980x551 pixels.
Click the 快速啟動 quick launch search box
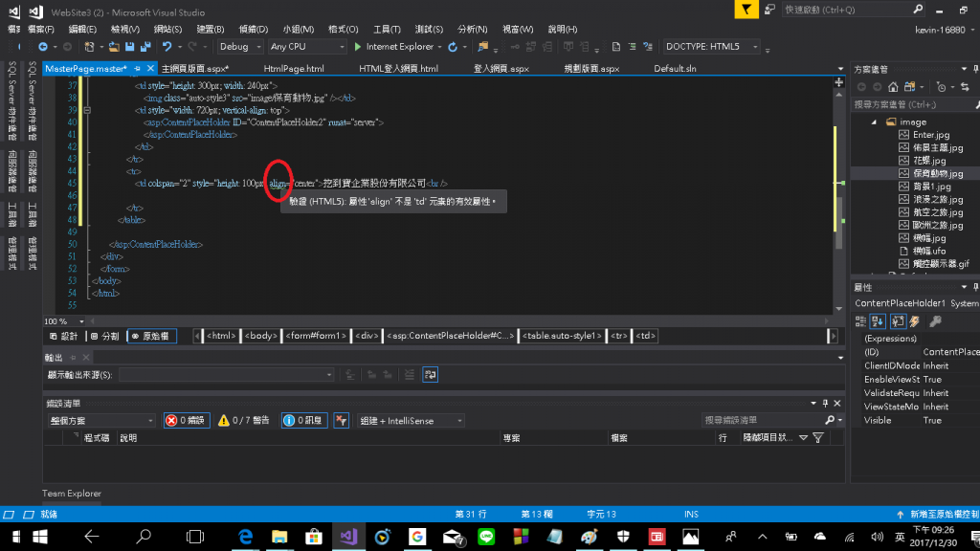pos(853,10)
